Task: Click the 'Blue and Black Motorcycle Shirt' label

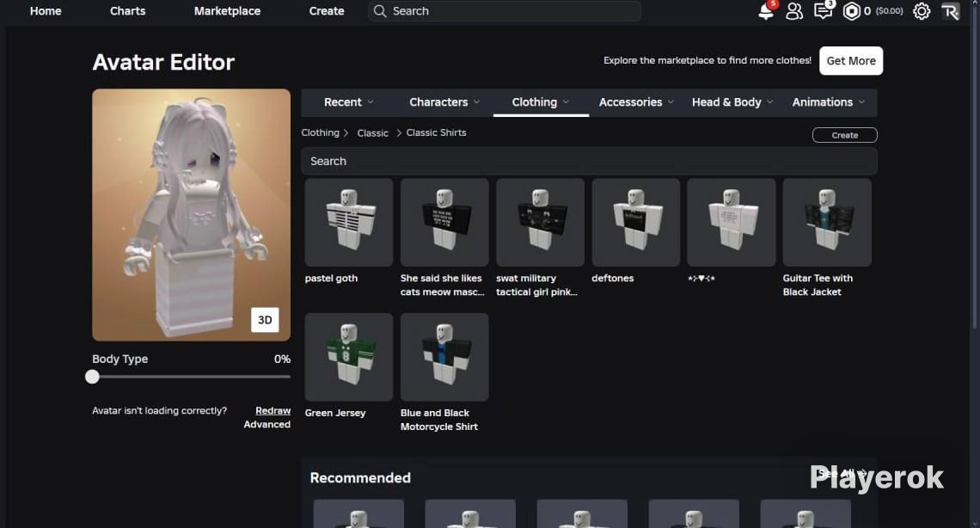Action: [438, 420]
